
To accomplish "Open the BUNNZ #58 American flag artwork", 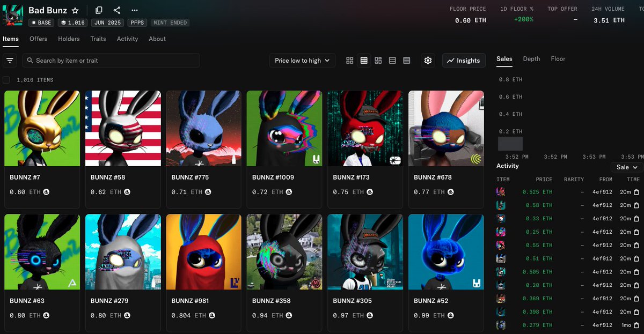I will click(123, 128).
